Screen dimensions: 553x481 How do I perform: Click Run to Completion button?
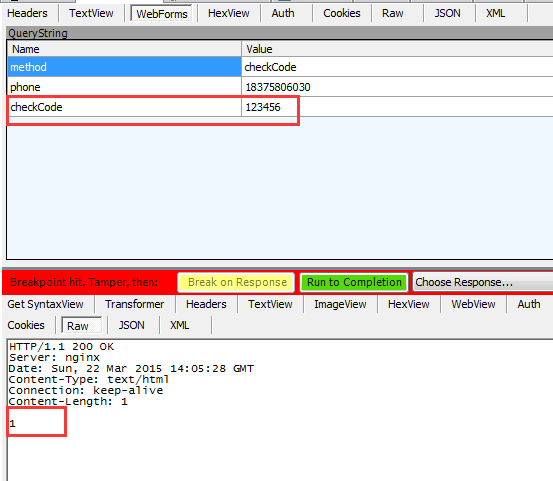click(x=354, y=282)
